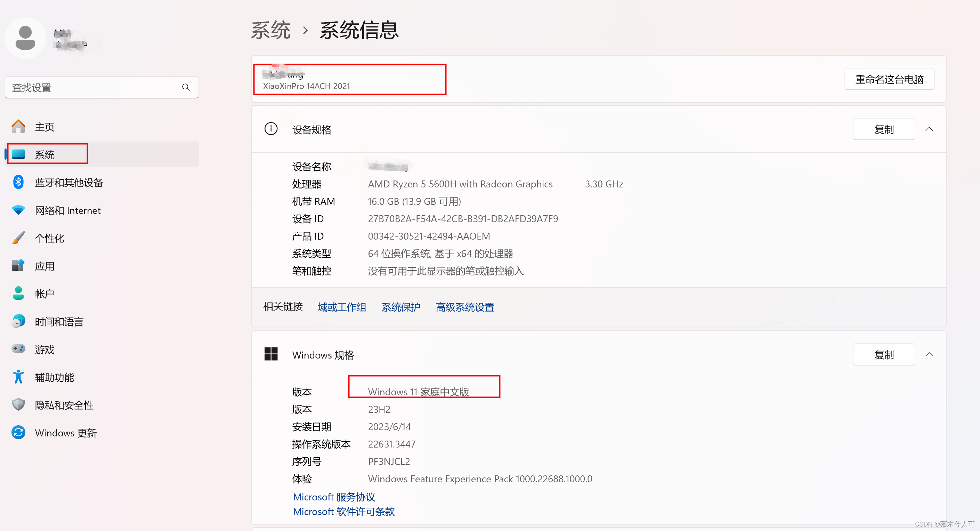Open the 域或工作组 link
The height and width of the screenshot is (531, 980).
tap(342, 307)
